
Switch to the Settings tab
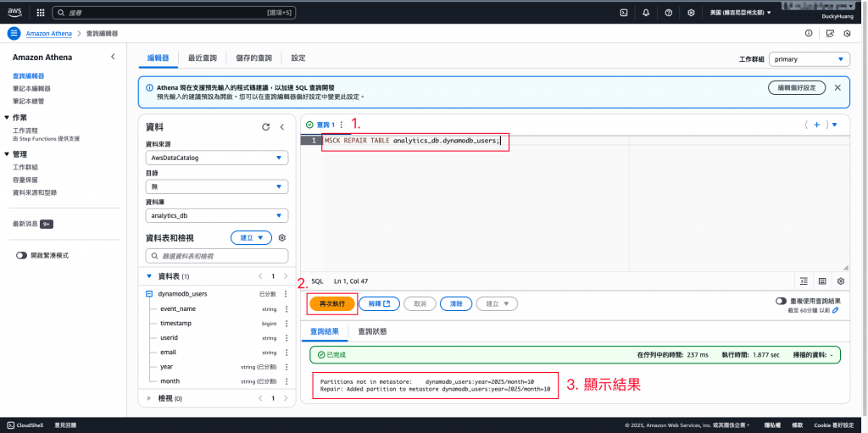tap(298, 58)
